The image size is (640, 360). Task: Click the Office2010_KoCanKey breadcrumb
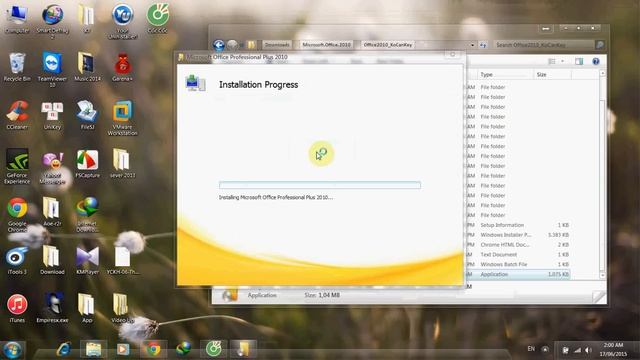click(388, 44)
